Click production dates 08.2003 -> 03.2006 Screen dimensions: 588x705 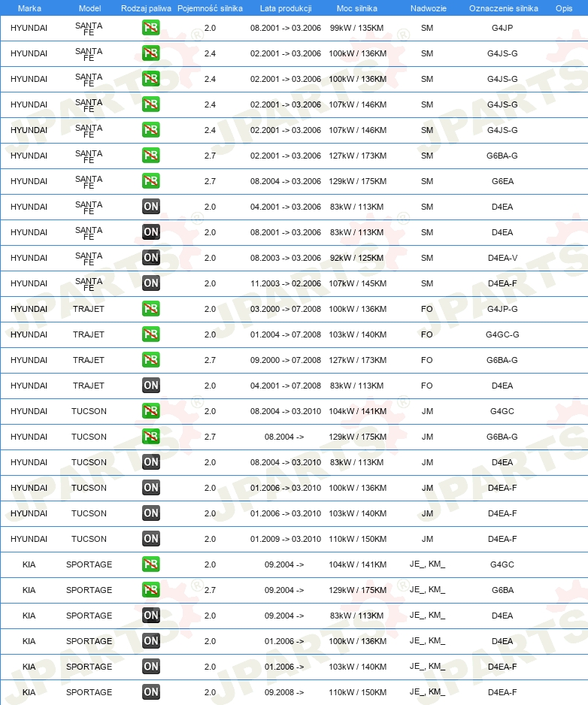click(286, 258)
